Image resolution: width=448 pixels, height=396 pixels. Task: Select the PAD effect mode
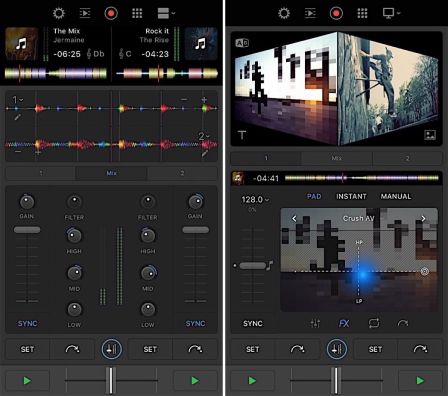point(314,196)
